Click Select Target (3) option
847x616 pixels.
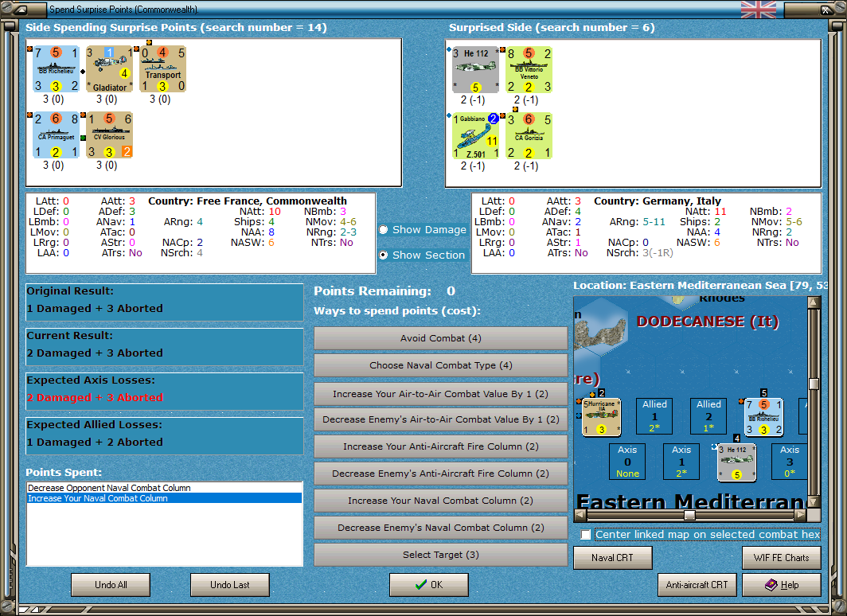click(x=440, y=555)
